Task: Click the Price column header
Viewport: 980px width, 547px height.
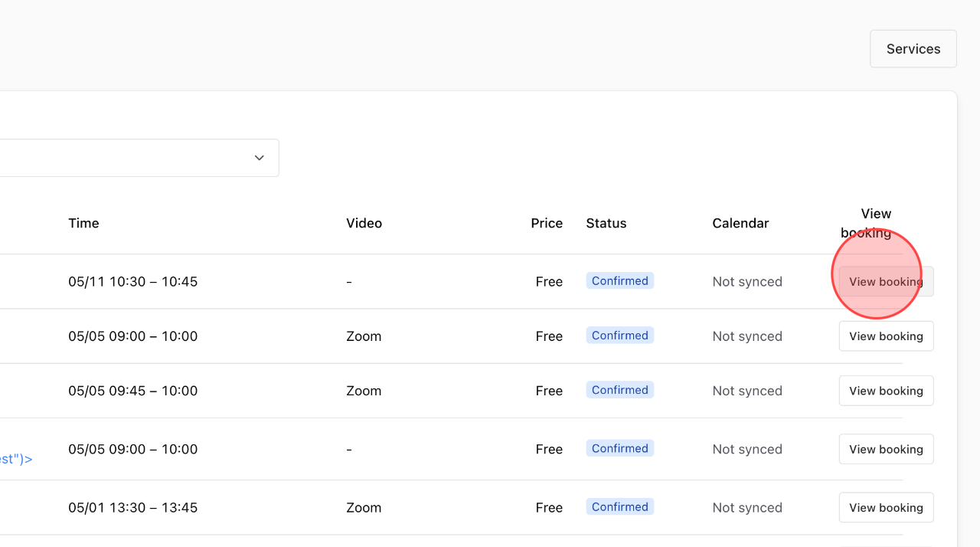Action: [x=547, y=223]
